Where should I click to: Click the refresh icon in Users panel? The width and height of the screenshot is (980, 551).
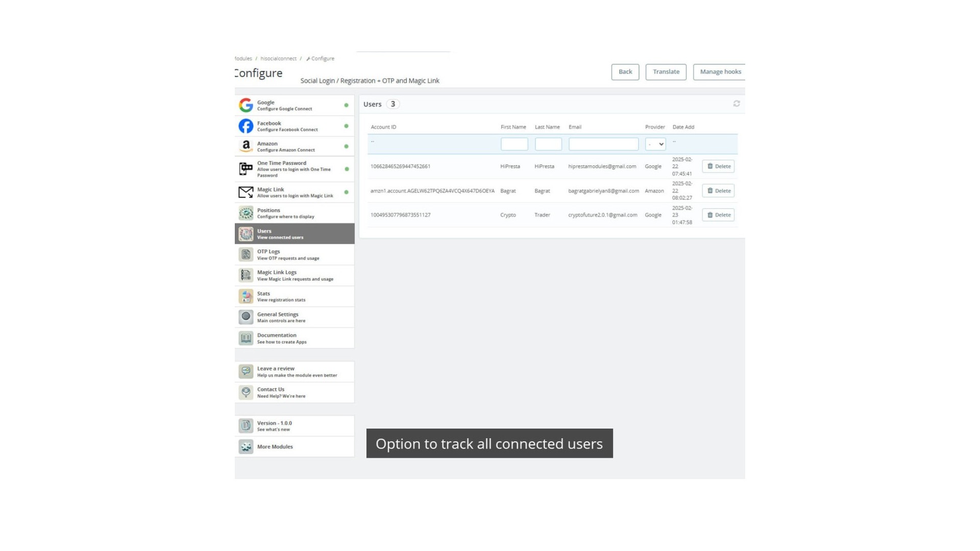[737, 104]
